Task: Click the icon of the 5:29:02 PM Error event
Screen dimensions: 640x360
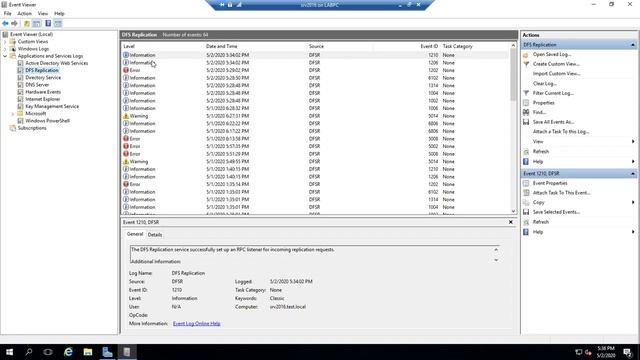Action: [x=126, y=70]
